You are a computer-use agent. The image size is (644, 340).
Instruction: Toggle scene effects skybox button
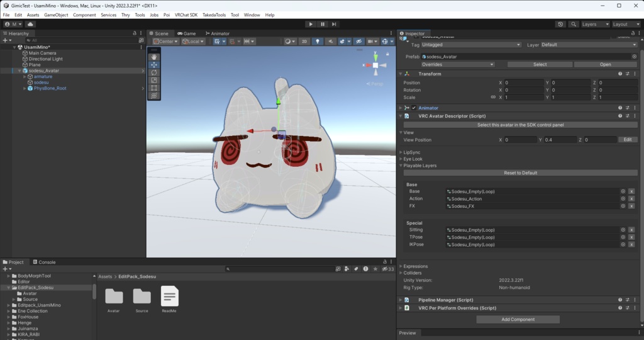[341, 42]
